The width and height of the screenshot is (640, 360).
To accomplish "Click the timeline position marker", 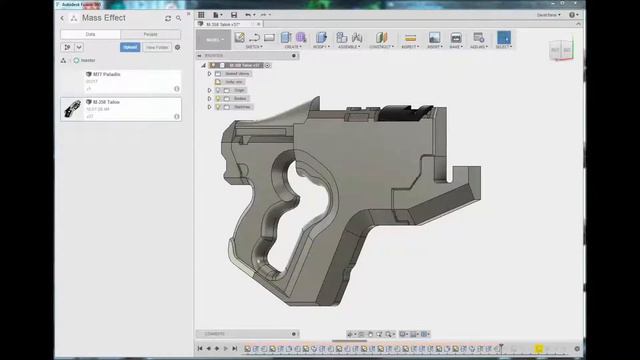I will click(501, 349).
